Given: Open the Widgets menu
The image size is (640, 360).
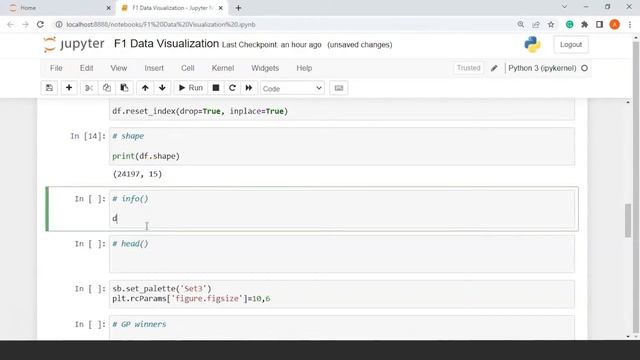Looking at the screenshot, I should 265,68.
